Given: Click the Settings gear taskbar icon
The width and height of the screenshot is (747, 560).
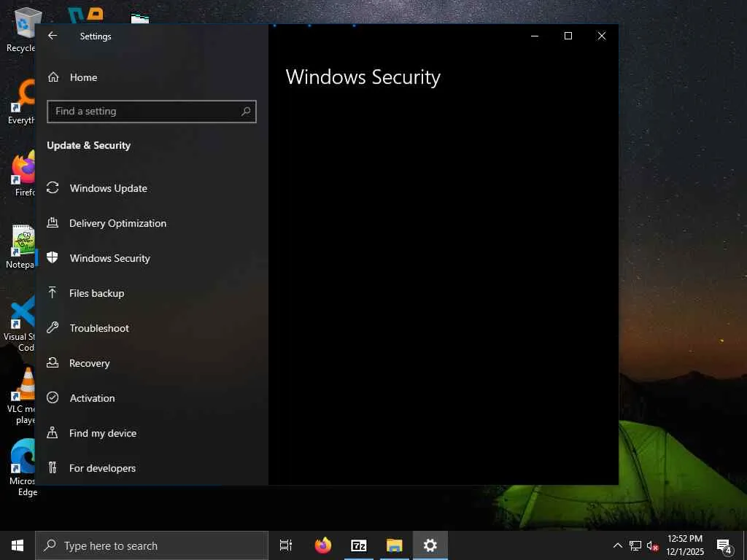Looking at the screenshot, I should pos(430,545).
